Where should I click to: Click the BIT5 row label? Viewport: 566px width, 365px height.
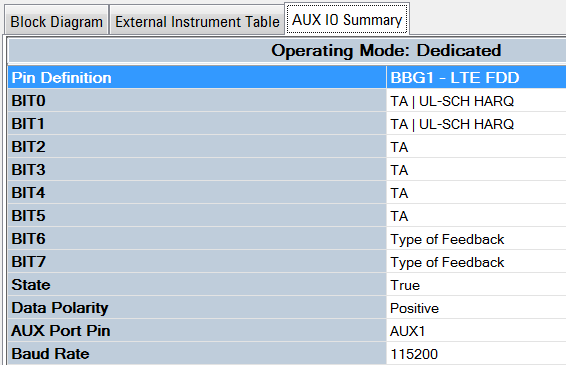[197, 216]
